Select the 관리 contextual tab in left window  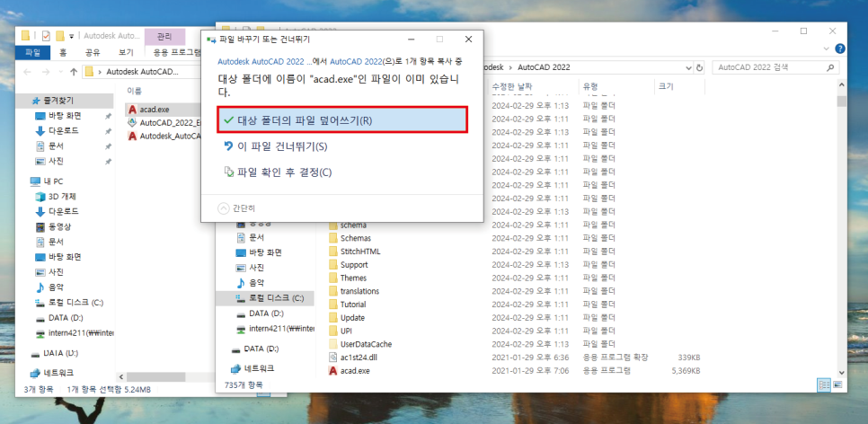point(164,37)
